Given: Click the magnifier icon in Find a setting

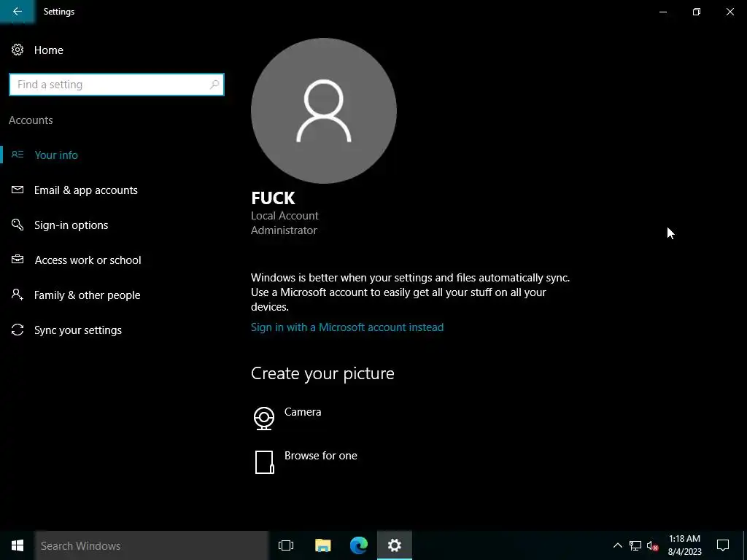Looking at the screenshot, I should pos(214,85).
